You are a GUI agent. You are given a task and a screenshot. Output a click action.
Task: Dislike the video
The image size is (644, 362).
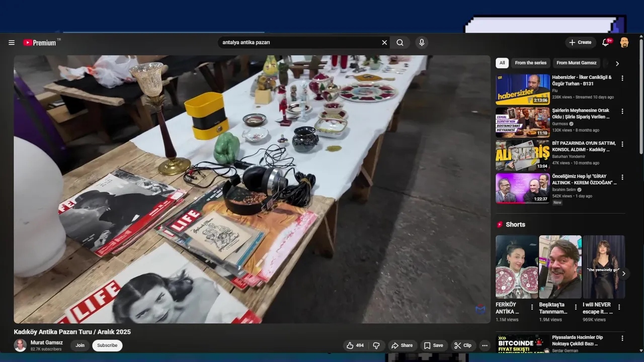coord(376,345)
